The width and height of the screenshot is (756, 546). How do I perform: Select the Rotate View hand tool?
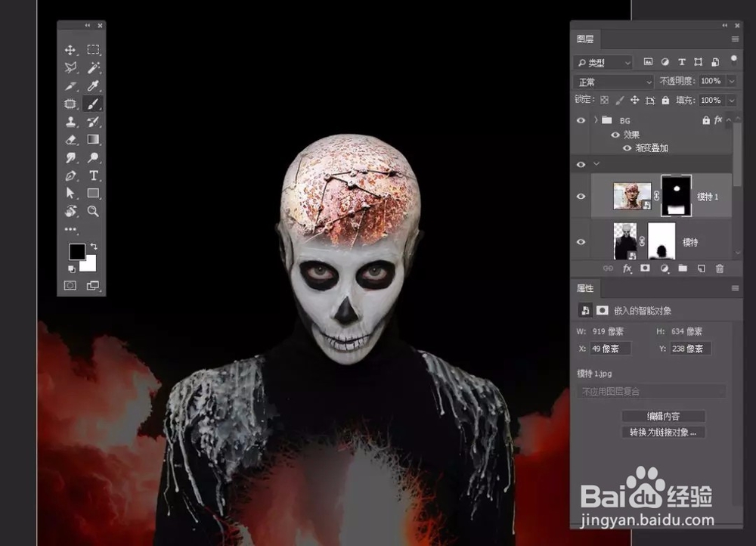[x=70, y=211]
